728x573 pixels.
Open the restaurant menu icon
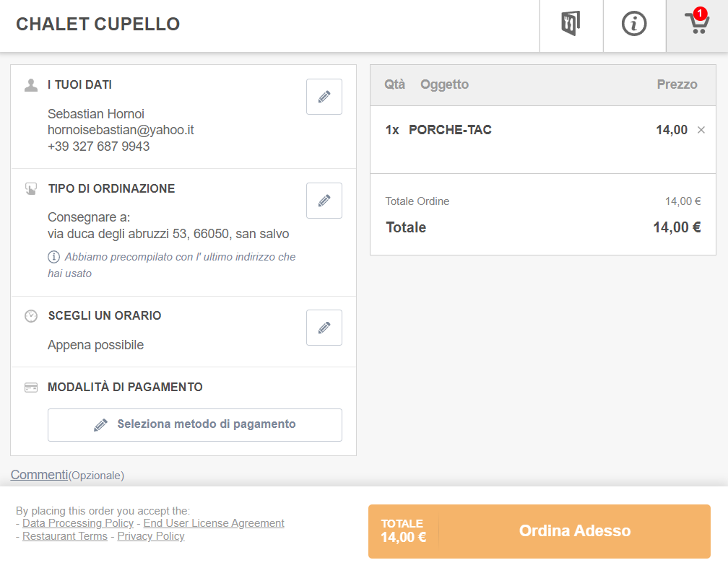click(571, 23)
